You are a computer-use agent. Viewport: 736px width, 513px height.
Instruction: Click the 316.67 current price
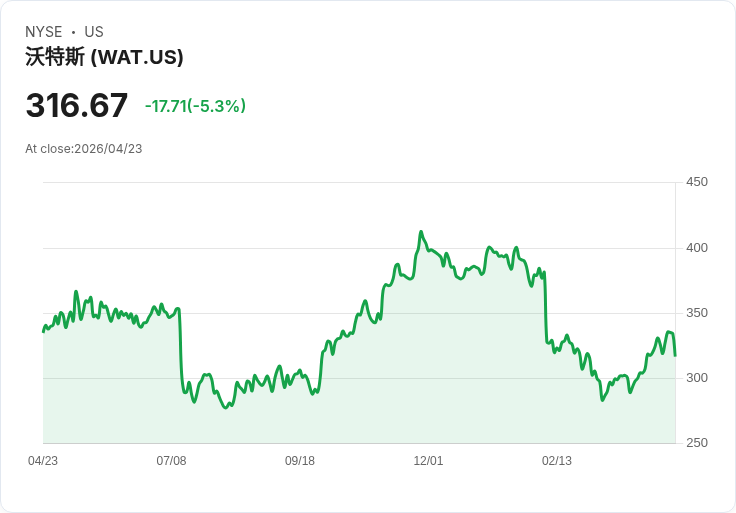tap(77, 106)
